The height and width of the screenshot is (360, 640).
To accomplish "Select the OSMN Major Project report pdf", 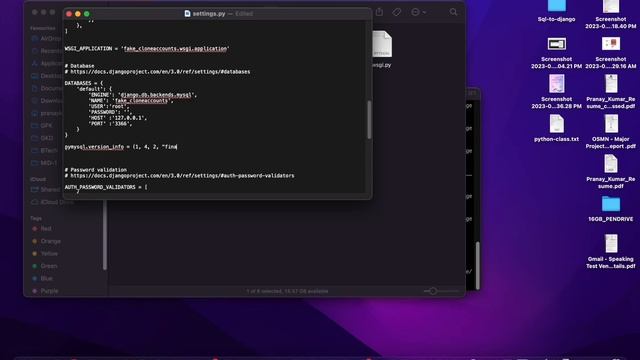I will 611,131.
